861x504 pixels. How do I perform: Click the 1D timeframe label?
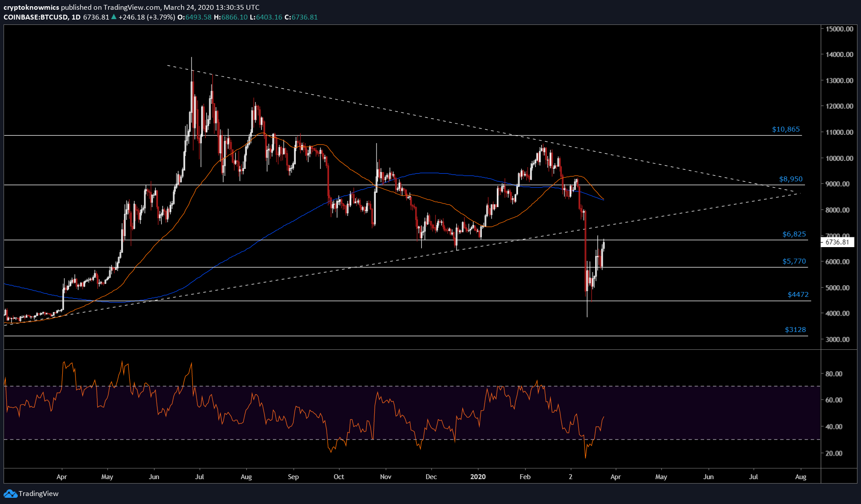[x=76, y=17]
